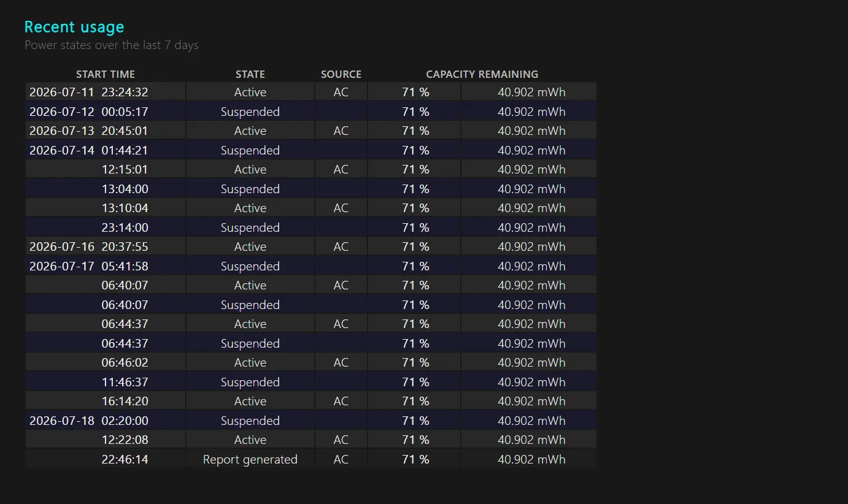Image resolution: width=848 pixels, height=504 pixels.
Task: Select the 2026-07-13 20:45:01 row
Action: coord(311,131)
